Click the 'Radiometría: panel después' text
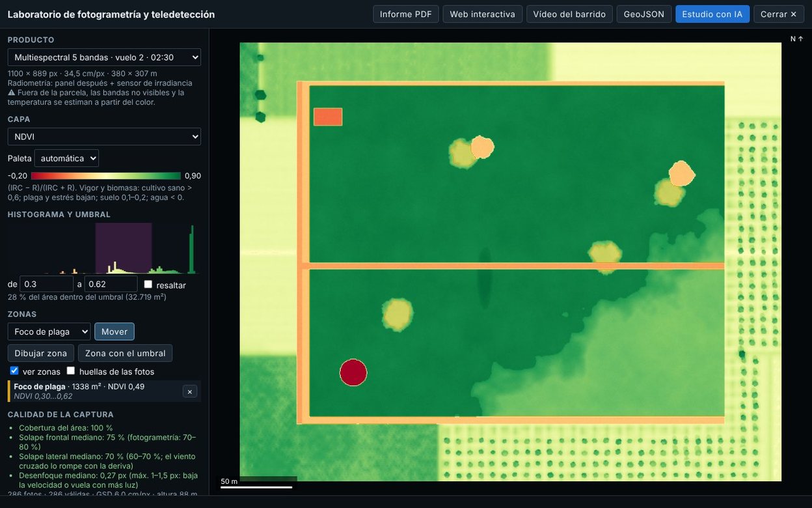The height and width of the screenshot is (508, 812). (100, 83)
